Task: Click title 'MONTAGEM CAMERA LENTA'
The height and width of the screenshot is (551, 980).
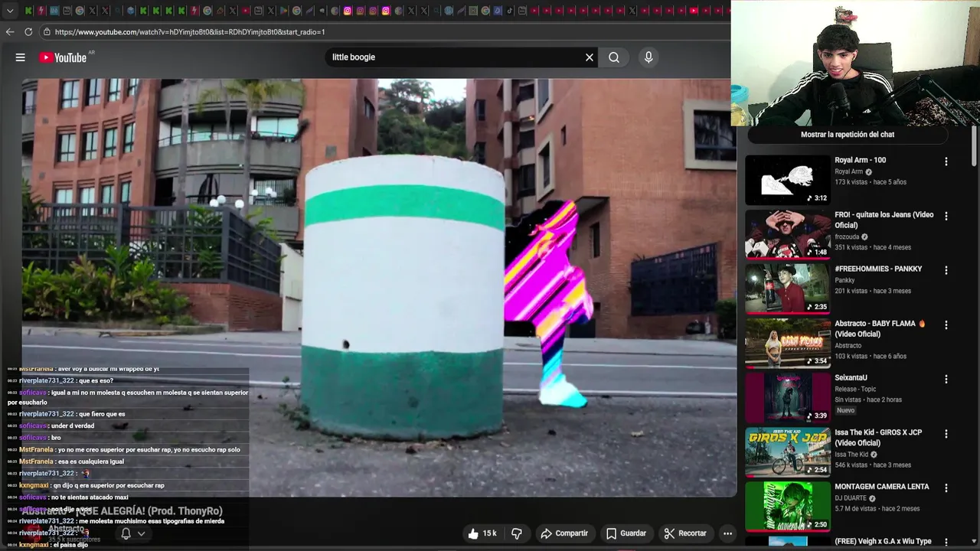Action: tap(882, 486)
